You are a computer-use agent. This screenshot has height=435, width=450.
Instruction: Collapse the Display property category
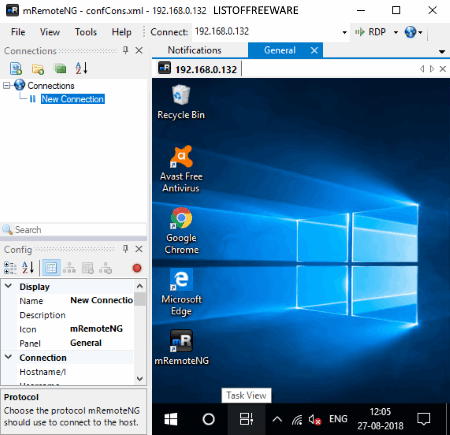tap(9, 286)
